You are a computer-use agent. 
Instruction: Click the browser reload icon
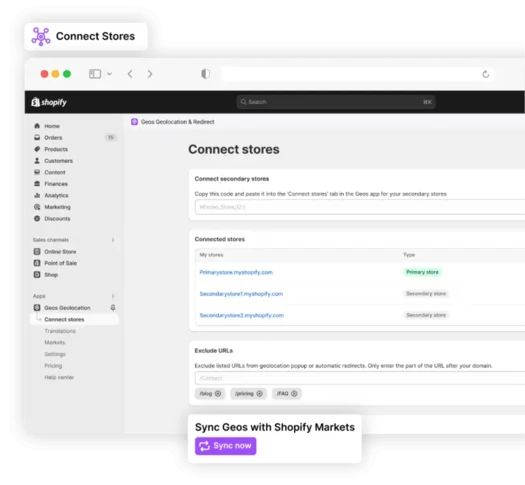tap(485, 74)
